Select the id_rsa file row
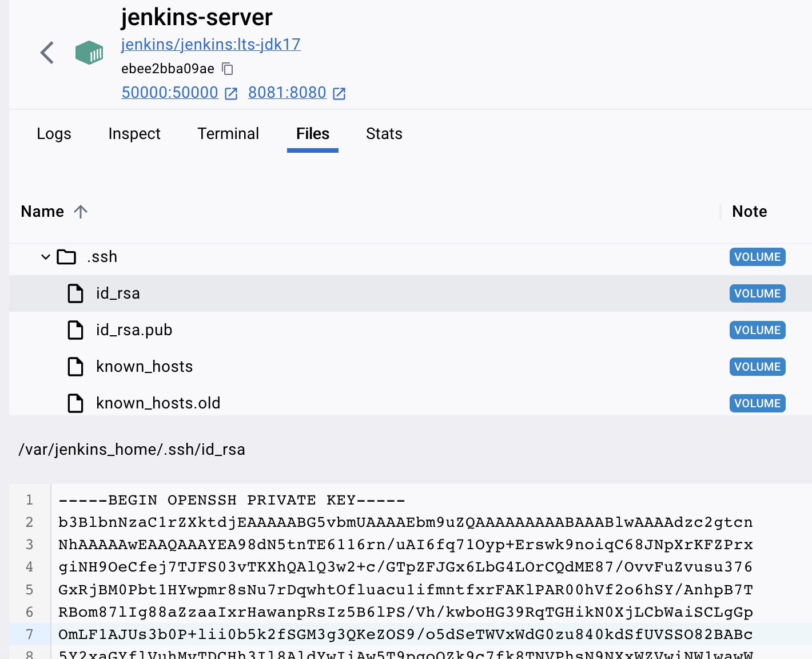 click(x=411, y=293)
